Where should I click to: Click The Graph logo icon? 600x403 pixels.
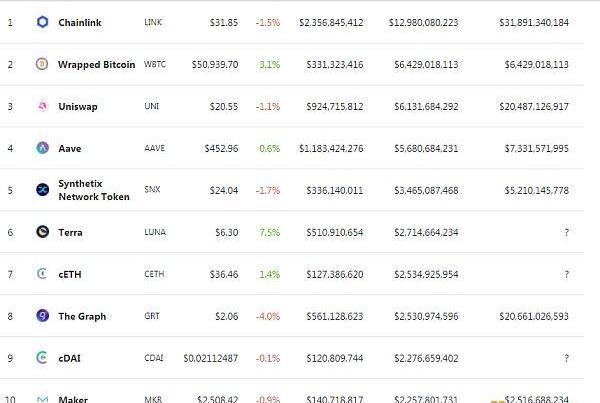coord(42,316)
